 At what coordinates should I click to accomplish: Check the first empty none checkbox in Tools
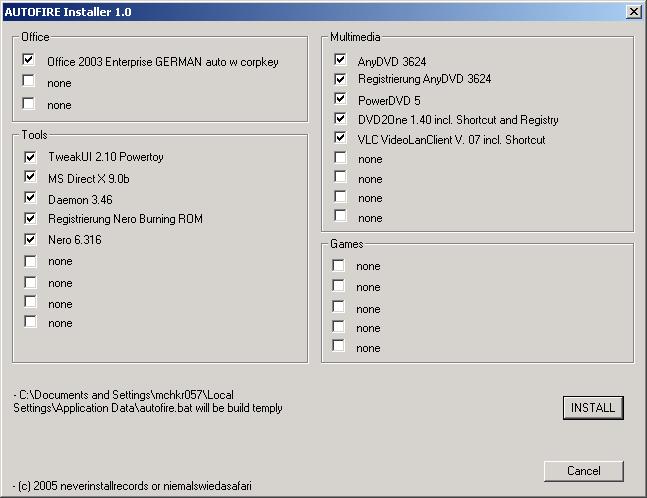[30, 261]
